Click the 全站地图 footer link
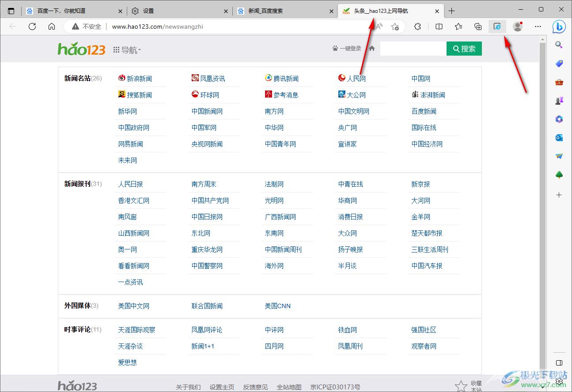Viewport: 572px width, 392px height. pyautogui.click(x=289, y=387)
